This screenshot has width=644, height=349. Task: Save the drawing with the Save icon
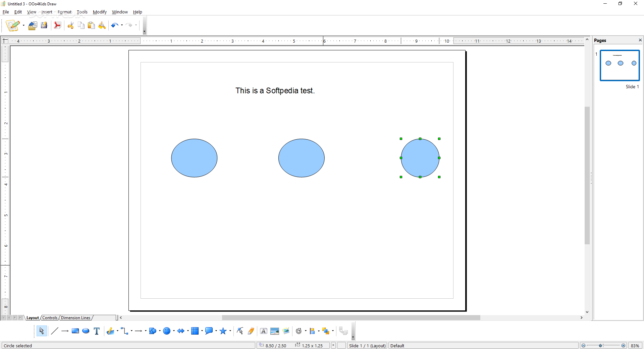pyautogui.click(x=44, y=25)
